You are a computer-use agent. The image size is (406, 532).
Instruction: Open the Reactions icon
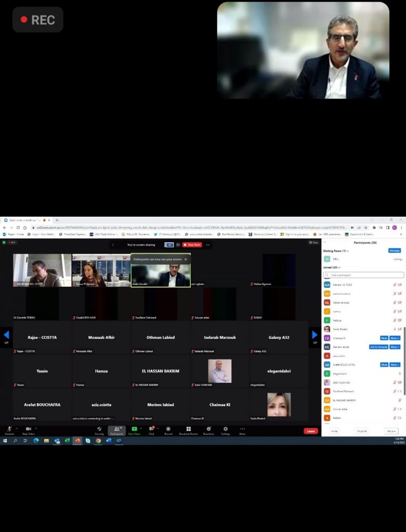point(209,429)
